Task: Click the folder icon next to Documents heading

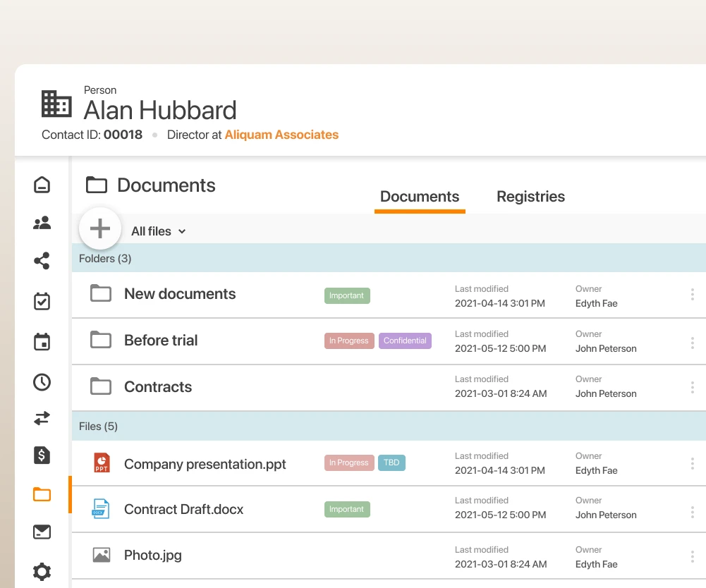Action: point(97,185)
